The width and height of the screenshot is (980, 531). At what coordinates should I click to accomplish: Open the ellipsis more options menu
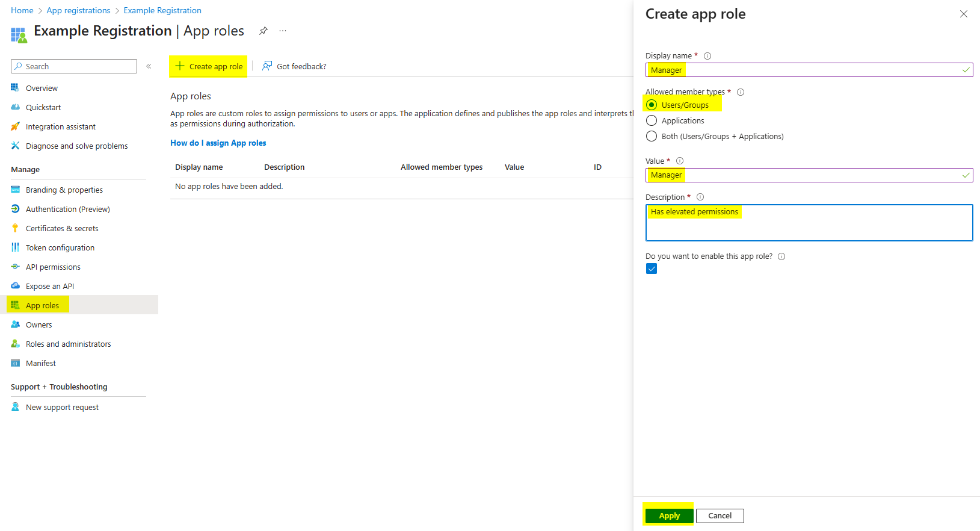tap(283, 31)
